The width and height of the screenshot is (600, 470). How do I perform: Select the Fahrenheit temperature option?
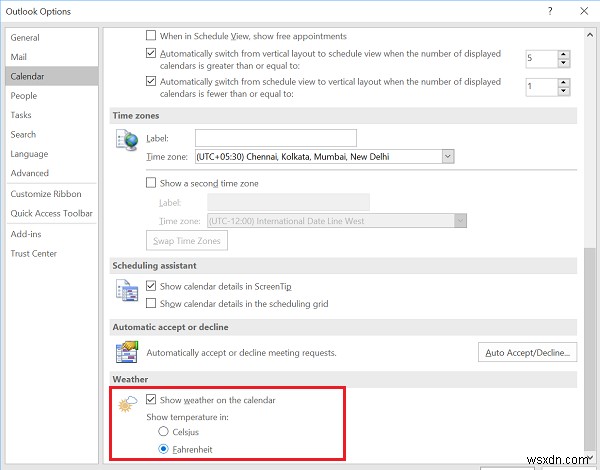pyautogui.click(x=163, y=449)
